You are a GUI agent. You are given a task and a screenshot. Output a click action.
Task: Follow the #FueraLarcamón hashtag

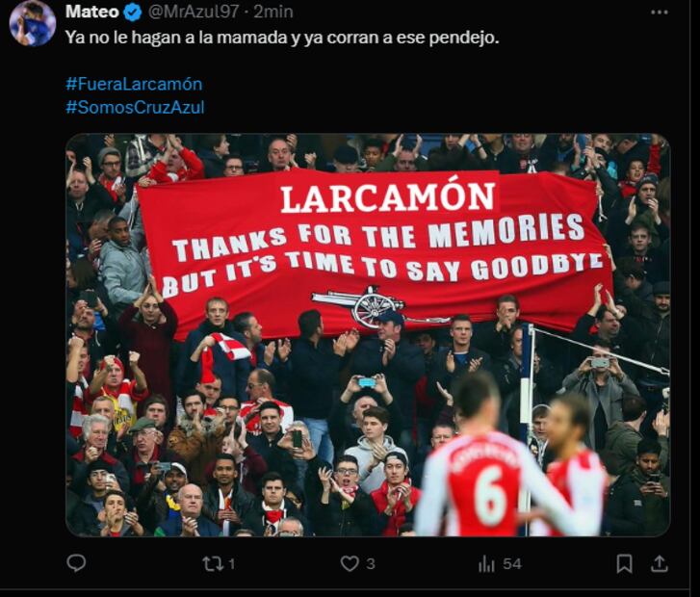(x=134, y=84)
